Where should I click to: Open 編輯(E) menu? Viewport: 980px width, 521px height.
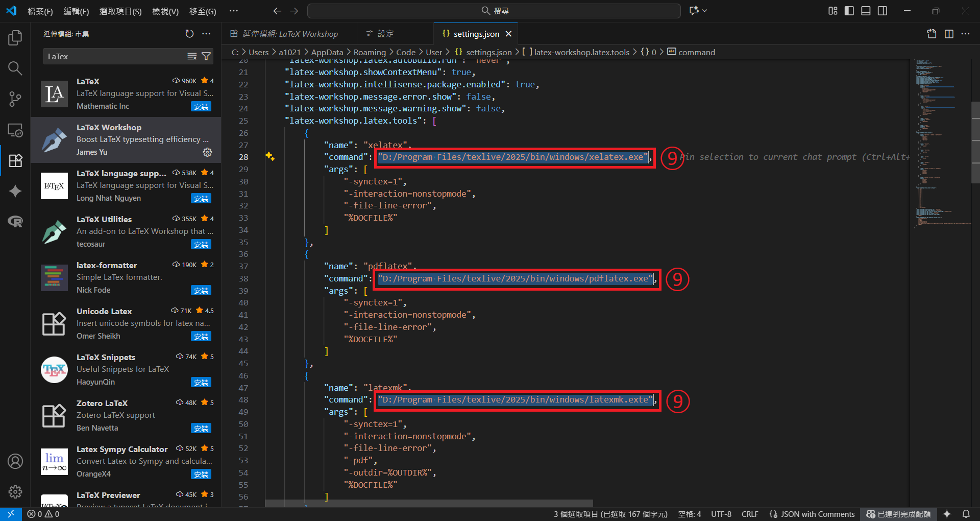[x=76, y=11]
